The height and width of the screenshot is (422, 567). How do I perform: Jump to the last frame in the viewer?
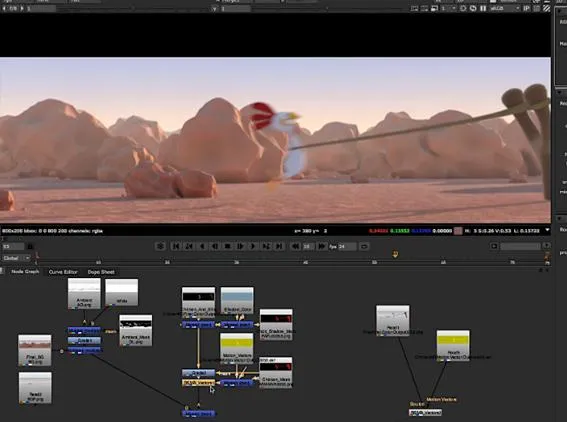[279, 246]
